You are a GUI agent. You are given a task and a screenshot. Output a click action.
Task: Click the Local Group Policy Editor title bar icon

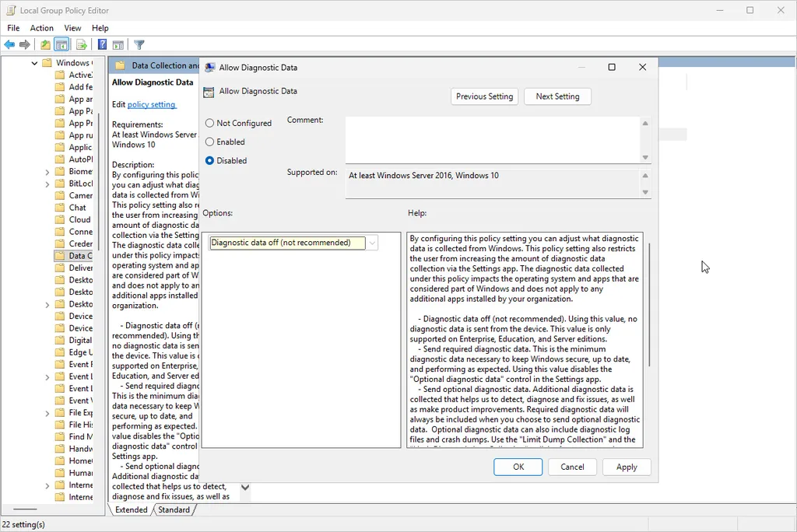(x=10, y=10)
